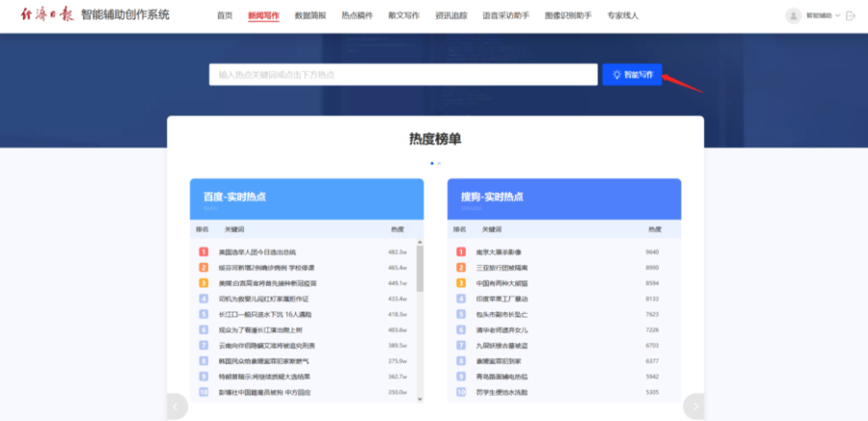Image resolution: width=868 pixels, height=421 pixels.
Task: Click the user avatar icon
Action: pos(794,15)
